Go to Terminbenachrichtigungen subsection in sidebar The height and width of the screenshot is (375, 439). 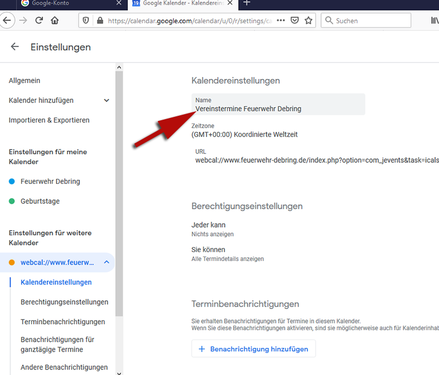pos(63,322)
